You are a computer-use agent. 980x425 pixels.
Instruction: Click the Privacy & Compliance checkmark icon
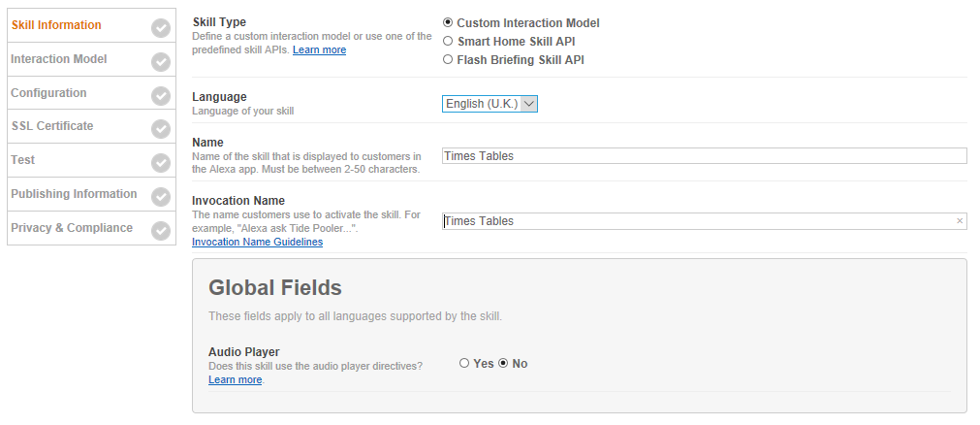[x=161, y=231]
